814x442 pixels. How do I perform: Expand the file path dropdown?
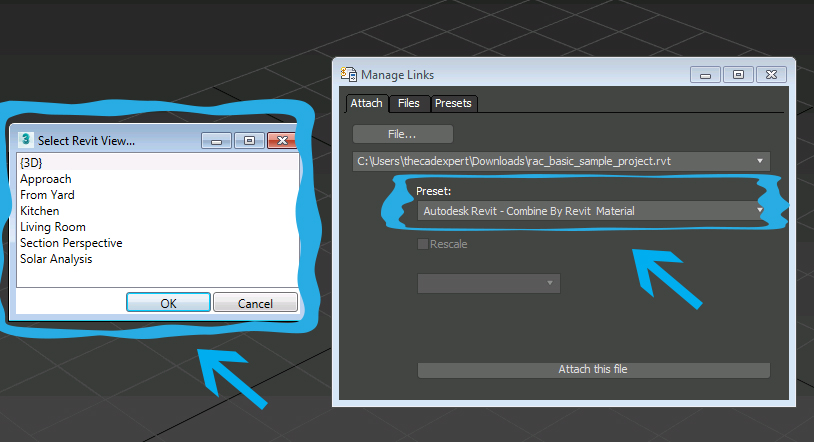(759, 161)
